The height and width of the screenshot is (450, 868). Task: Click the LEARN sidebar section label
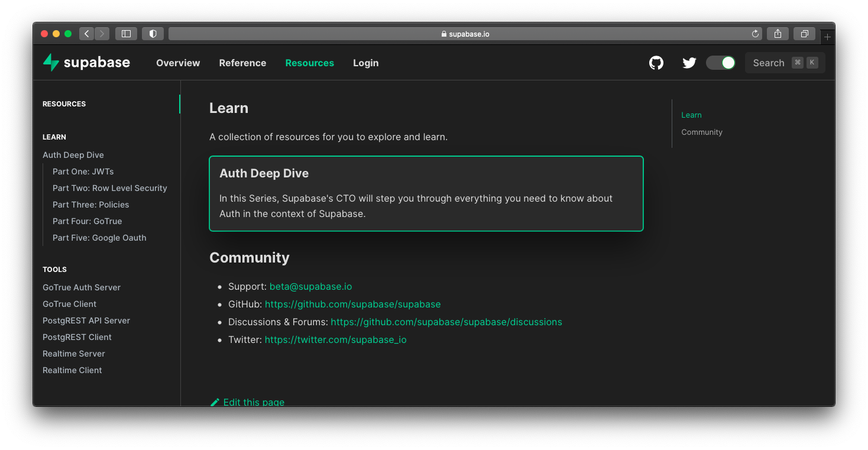tap(54, 137)
